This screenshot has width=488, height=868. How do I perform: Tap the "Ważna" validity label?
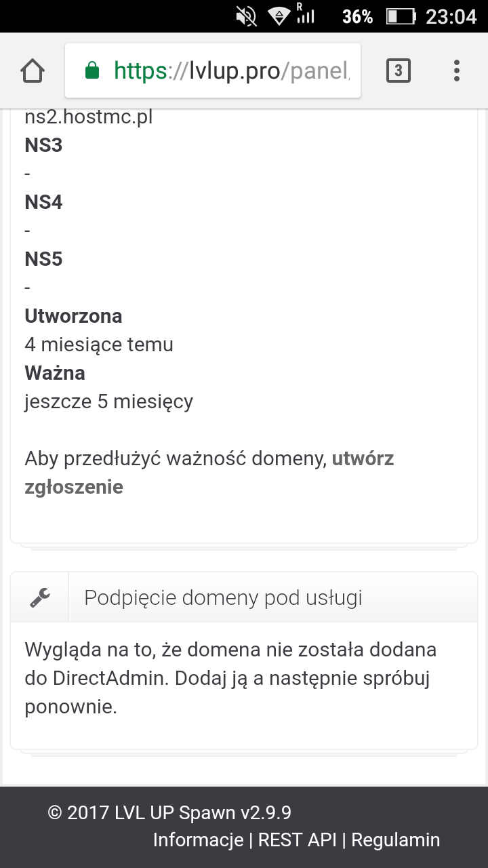coord(55,373)
